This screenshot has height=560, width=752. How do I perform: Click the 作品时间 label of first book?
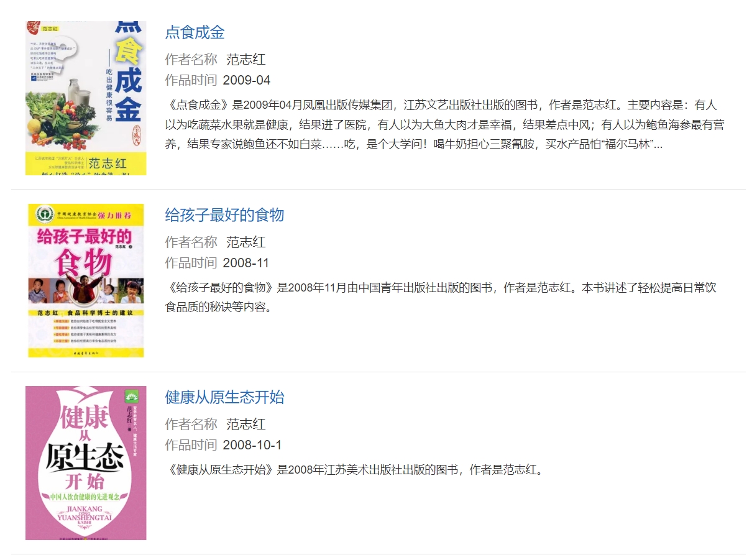(x=191, y=80)
